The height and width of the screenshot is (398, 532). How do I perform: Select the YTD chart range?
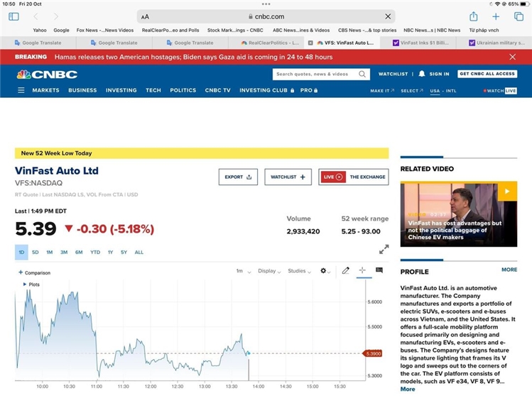[x=95, y=253]
